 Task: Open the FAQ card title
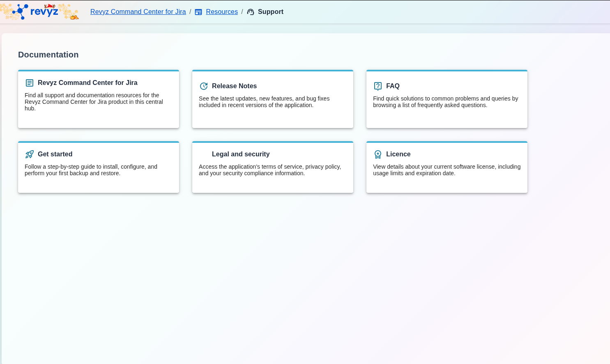[393, 86]
